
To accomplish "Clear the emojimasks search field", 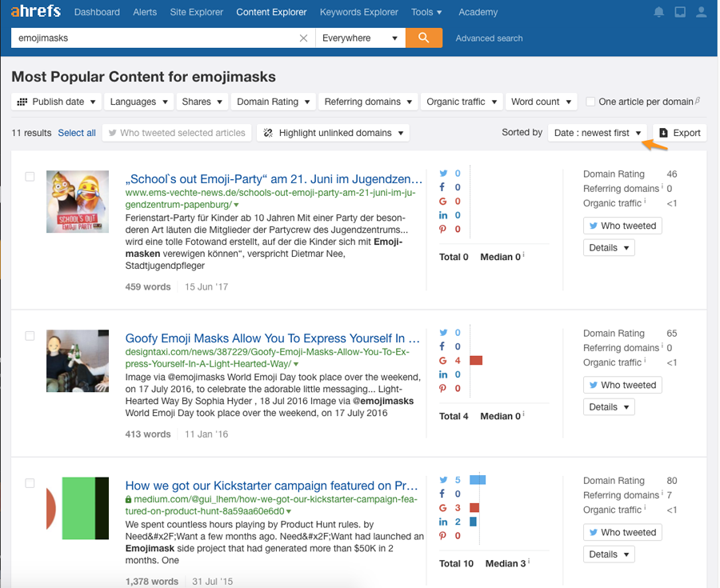I will [x=303, y=38].
